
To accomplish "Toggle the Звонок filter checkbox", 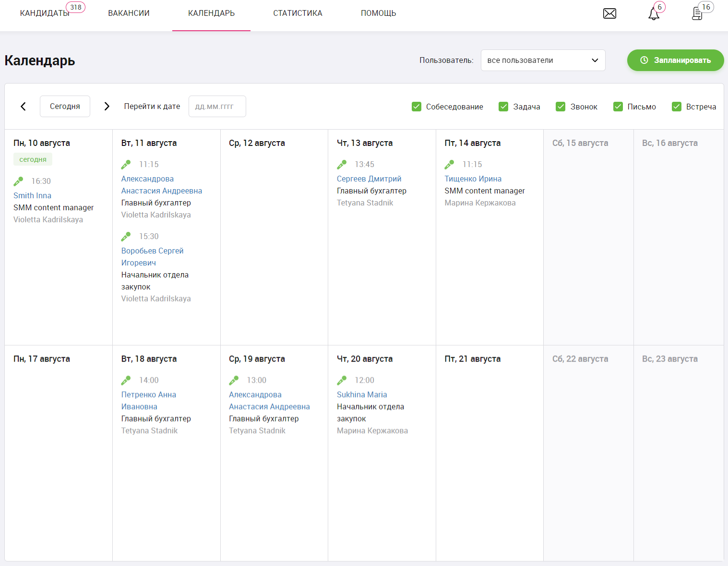I will tap(561, 107).
